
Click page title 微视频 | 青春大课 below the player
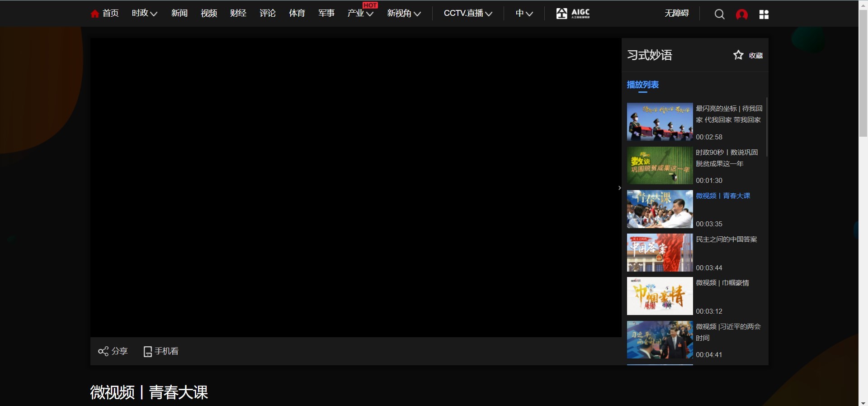coord(149,392)
